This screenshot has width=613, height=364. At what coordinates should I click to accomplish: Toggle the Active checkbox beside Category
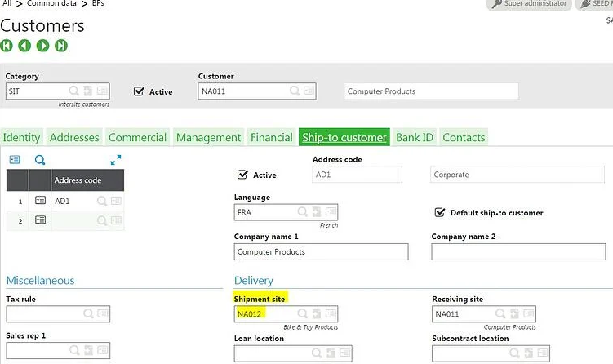[x=139, y=91]
